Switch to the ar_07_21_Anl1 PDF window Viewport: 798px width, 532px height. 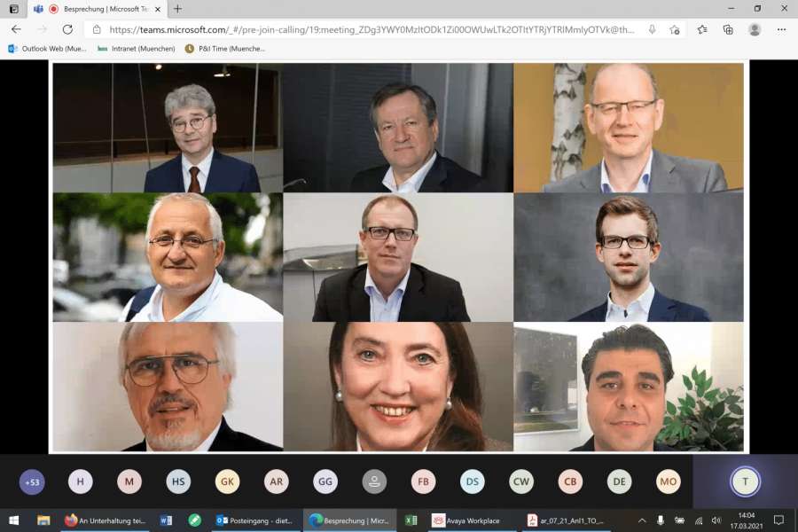tap(566, 520)
